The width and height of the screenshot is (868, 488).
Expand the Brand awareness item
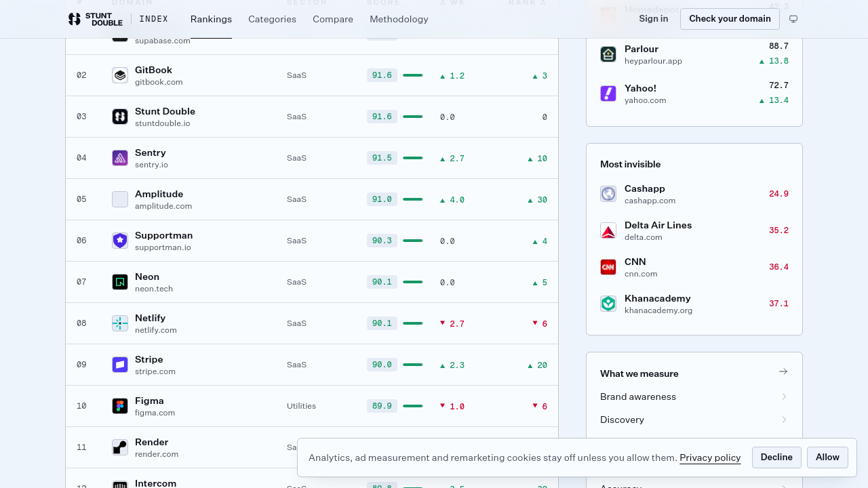coord(694,396)
